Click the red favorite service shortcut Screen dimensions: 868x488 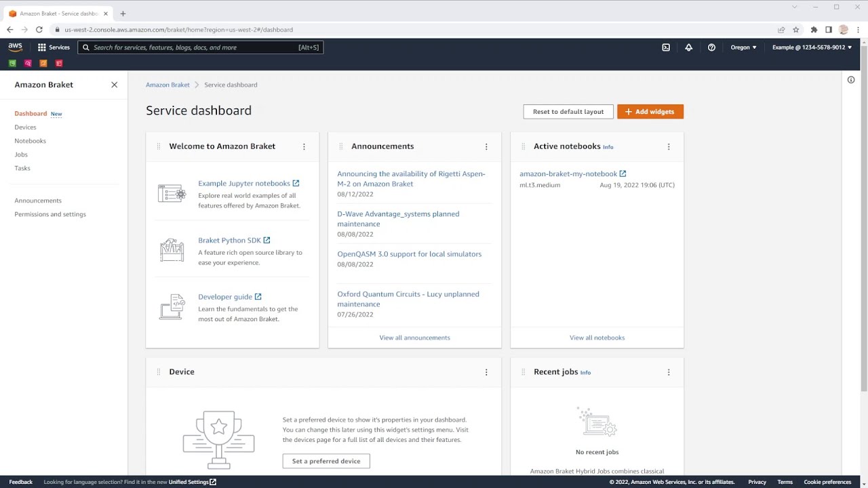pyautogui.click(x=59, y=63)
